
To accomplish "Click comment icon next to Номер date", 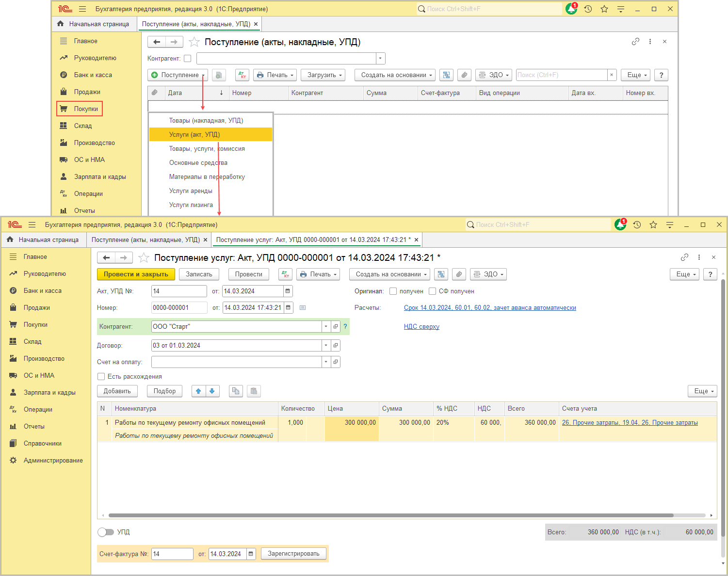I will click(x=303, y=308).
